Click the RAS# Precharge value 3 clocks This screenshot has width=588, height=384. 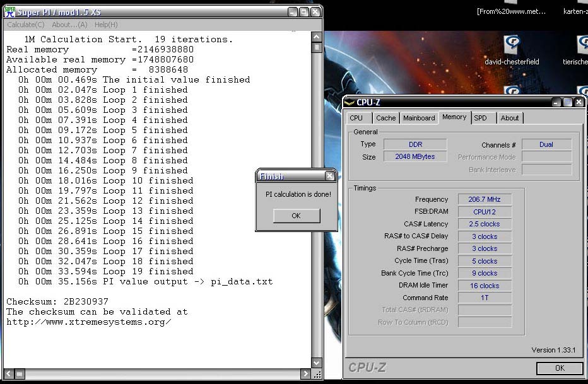[485, 248]
